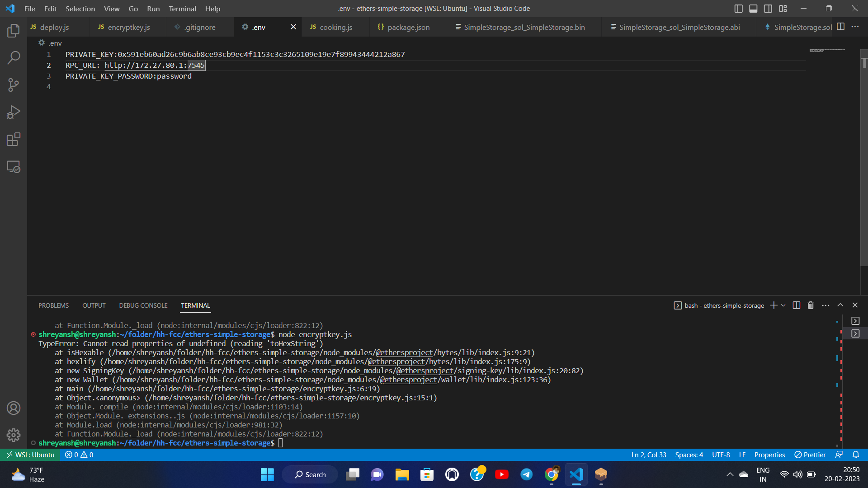This screenshot has height=488, width=868.
Task: Create a new terminal
Action: (x=774, y=305)
